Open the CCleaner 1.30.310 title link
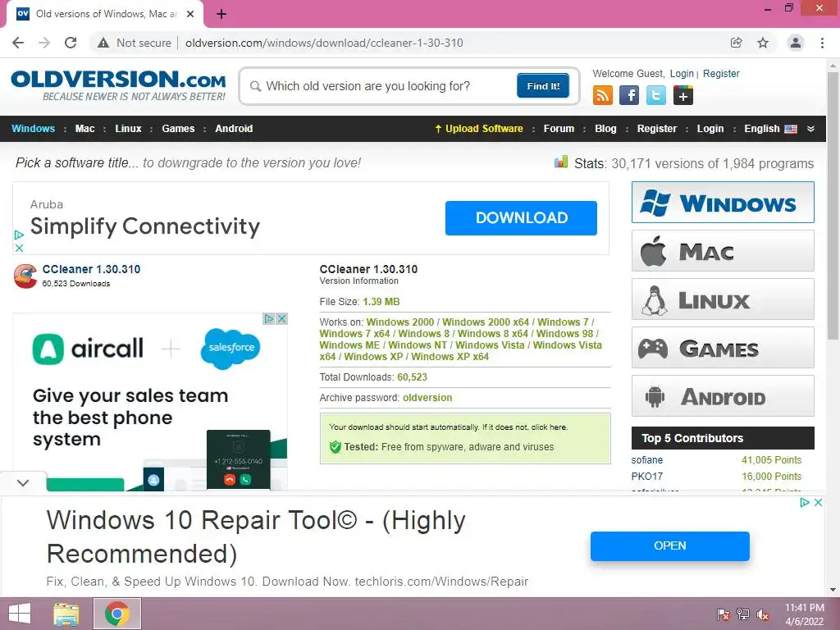The image size is (840, 630). pos(91,269)
